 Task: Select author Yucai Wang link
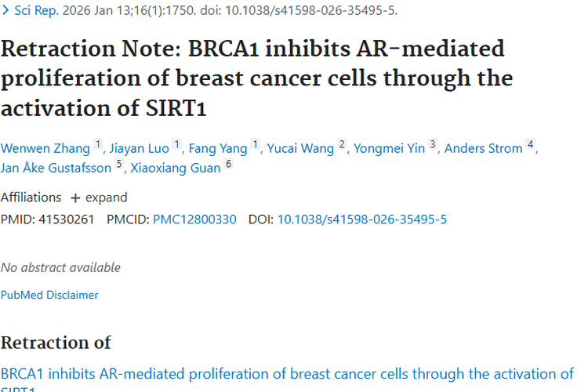300,149
